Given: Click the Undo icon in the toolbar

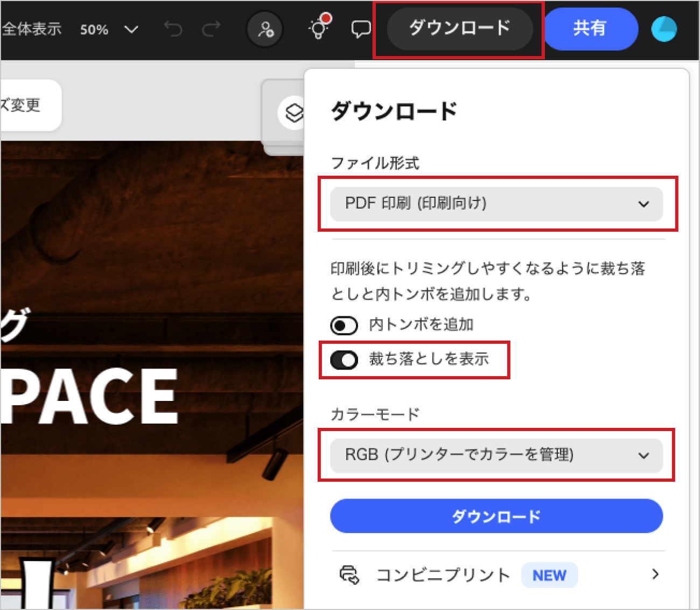Looking at the screenshot, I should 173,29.
